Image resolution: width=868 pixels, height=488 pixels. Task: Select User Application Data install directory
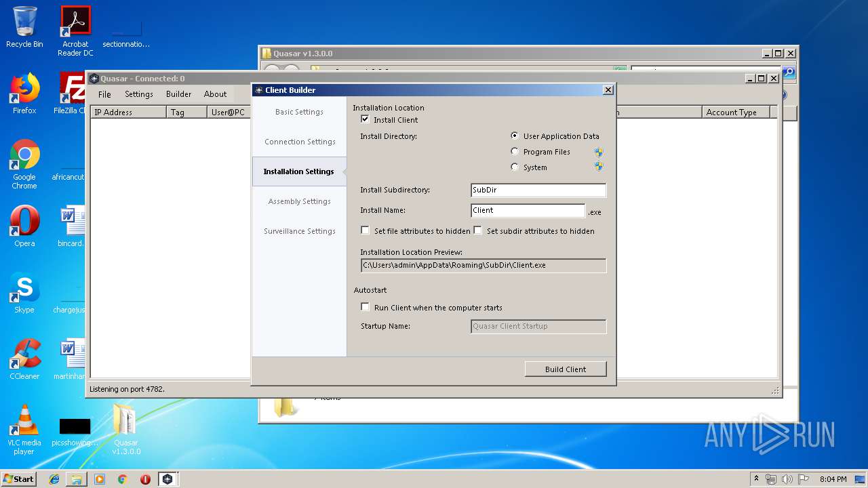515,136
